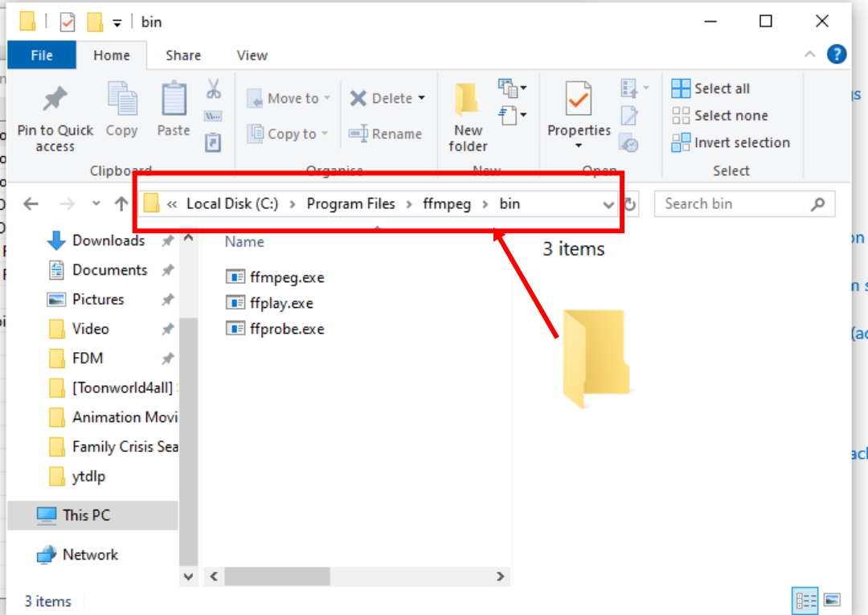
Task: Click Invert selection in ribbon
Action: tap(731, 143)
